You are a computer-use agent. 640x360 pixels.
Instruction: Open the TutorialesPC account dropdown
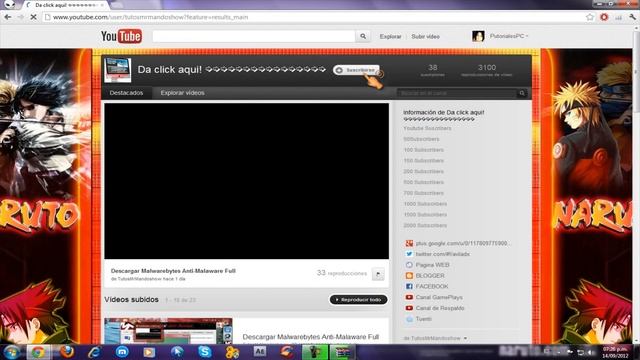point(509,36)
